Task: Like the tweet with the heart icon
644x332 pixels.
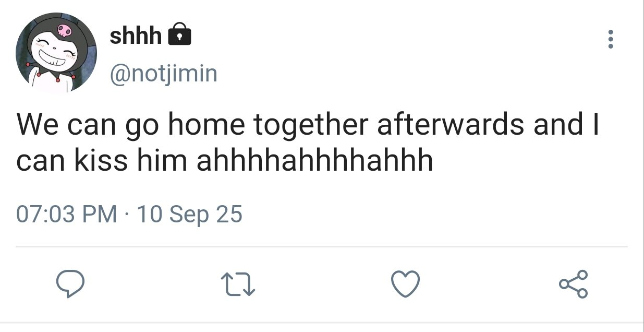Action: (405, 284)
